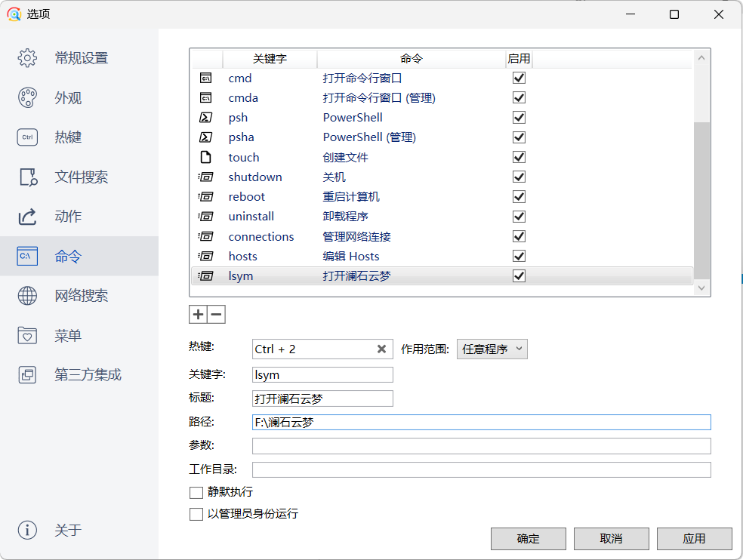Click the list scroll-up arrow
The height and width of the screenshot is (560, 743).
(701, 58)
